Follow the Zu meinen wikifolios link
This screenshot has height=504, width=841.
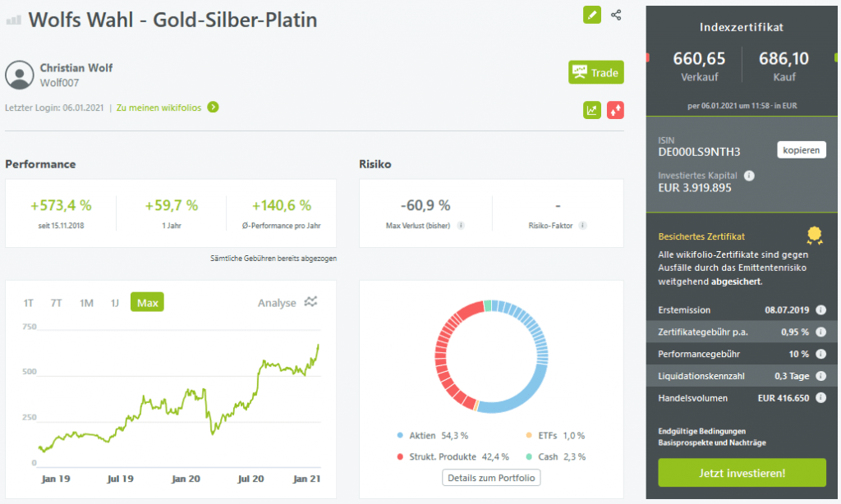(x=168, y=107)
